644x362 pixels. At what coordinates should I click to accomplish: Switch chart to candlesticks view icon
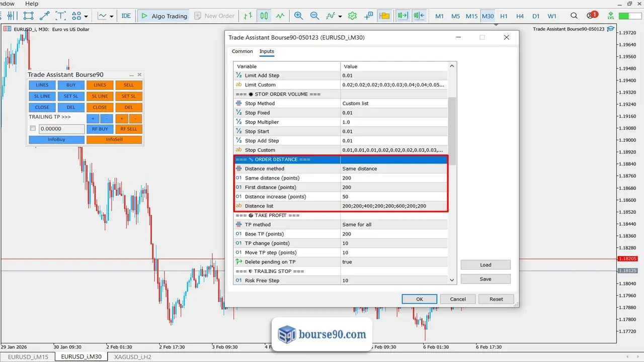264,16
